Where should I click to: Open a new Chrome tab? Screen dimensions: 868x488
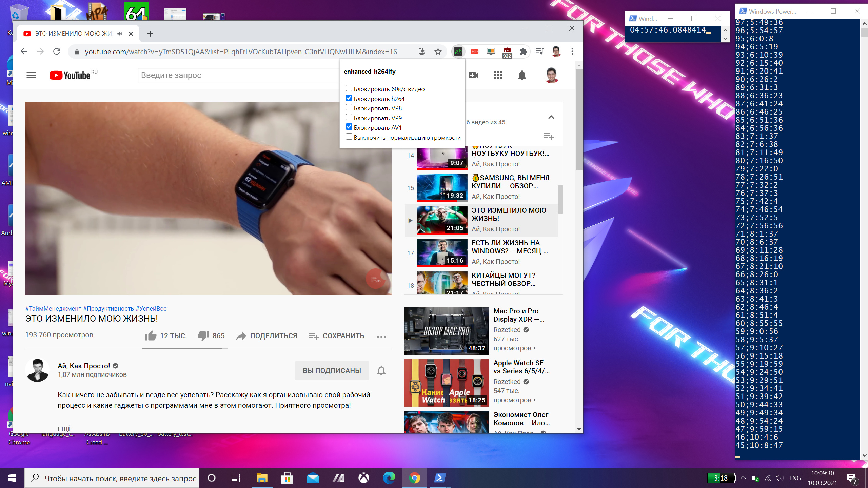150,34
